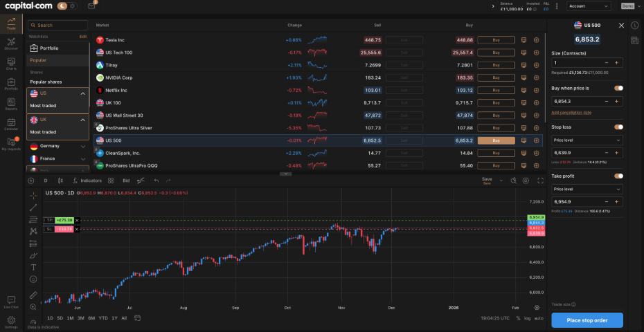The image size is (644, 332).
Task: Add NVIDIA Corp to watchlist with plus icon
Action: point(536,77)
